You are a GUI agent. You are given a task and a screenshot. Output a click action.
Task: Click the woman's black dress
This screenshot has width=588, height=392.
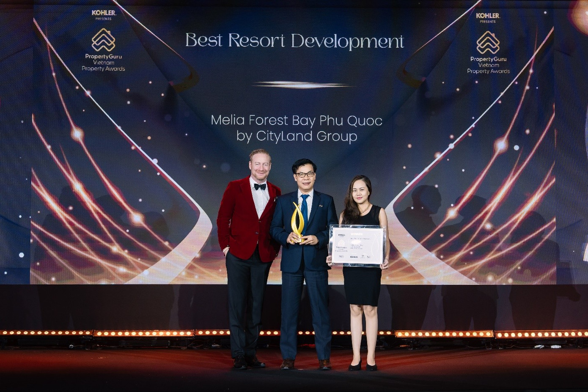pos(362,283)
